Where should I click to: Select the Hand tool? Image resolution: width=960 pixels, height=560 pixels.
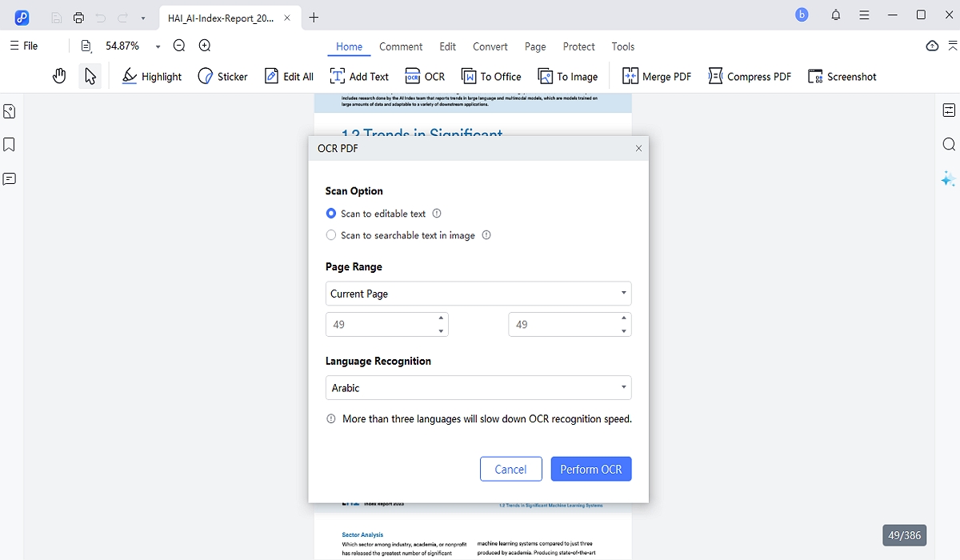pyautogui.click(x=59, y=75)
